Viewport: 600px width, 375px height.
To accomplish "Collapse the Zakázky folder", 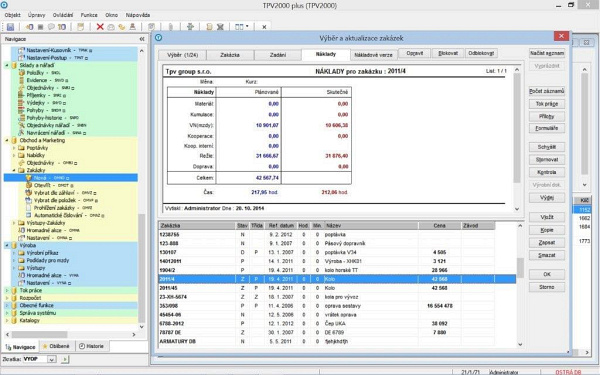I will tap(14, 170).
